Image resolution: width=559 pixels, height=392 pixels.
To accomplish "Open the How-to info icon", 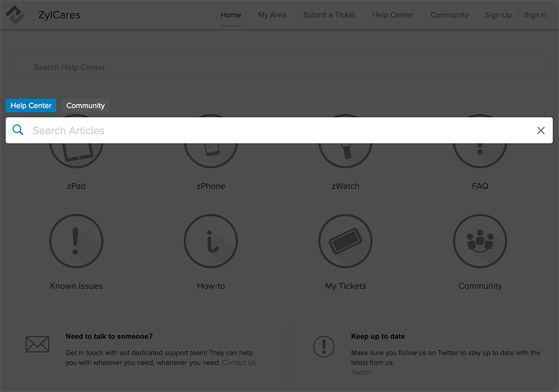I will (x=211, y=241).
